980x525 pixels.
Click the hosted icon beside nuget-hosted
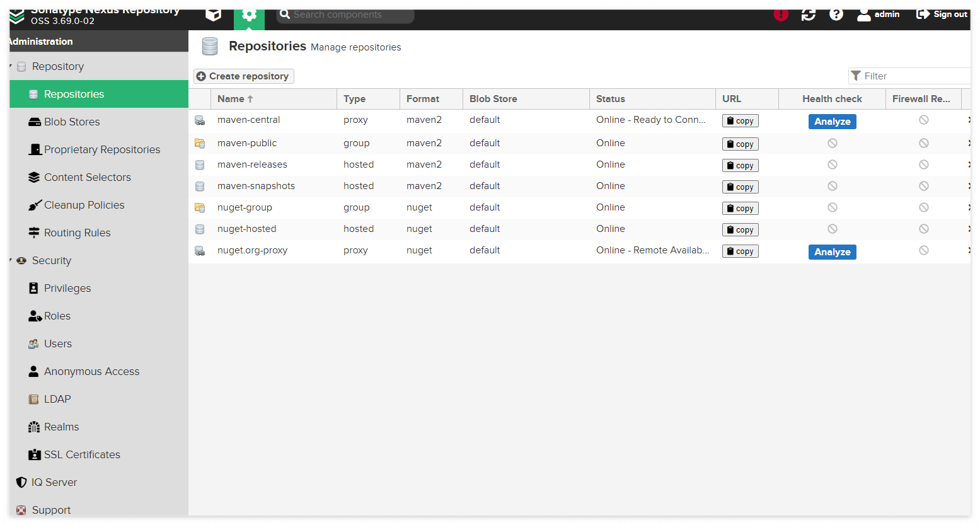[x=200, y=229]
